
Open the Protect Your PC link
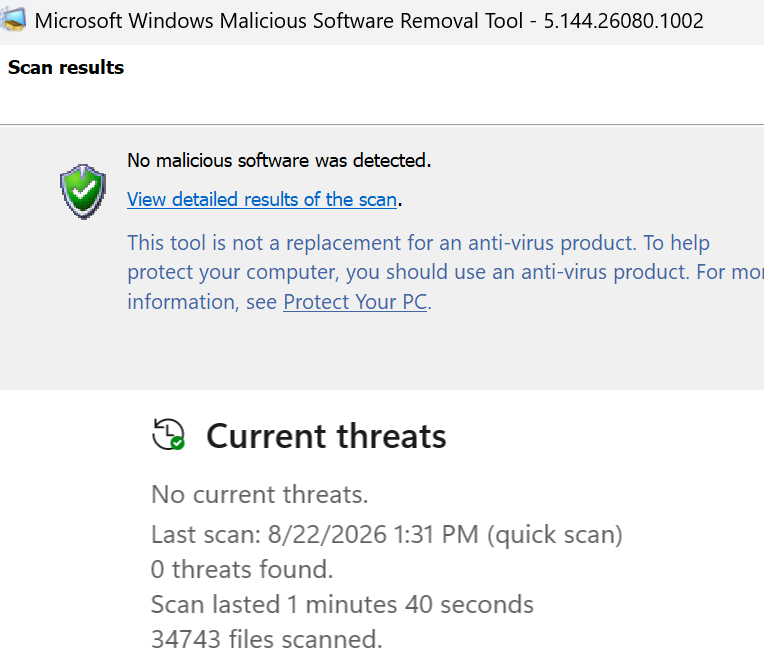355,302
